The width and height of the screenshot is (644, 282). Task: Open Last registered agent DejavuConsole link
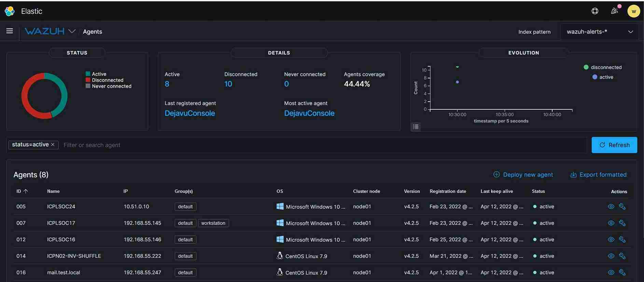(x=190, y=113)
